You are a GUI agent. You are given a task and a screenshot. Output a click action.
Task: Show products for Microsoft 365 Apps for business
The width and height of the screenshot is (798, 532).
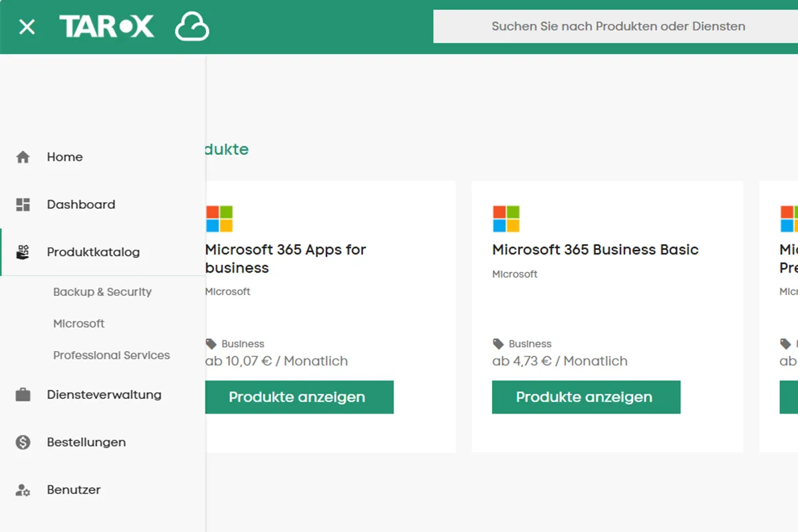(299, 397)
